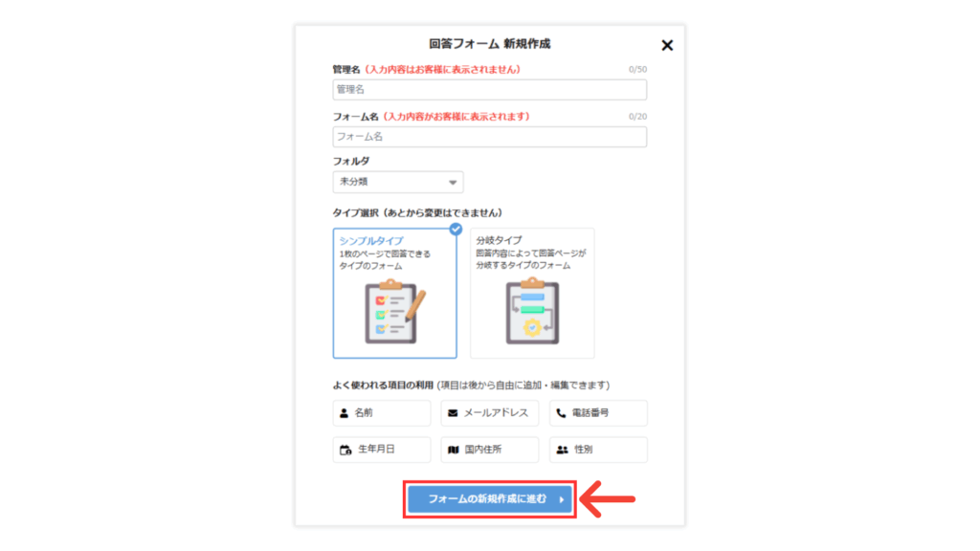The width and height of the screenshot is (980, 551).
Task: Click the envelope icon for メールアドレス
Action: pyautogui.click(x=453, y=413)
